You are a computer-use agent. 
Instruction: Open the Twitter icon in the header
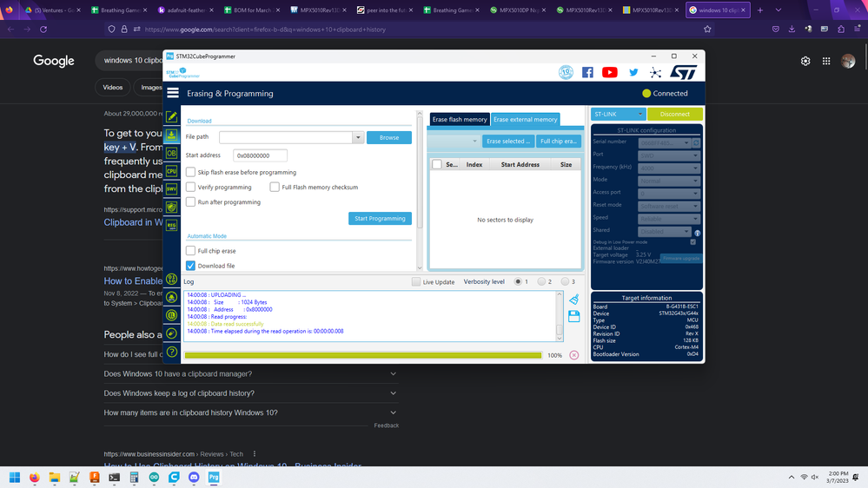(633, 72)
